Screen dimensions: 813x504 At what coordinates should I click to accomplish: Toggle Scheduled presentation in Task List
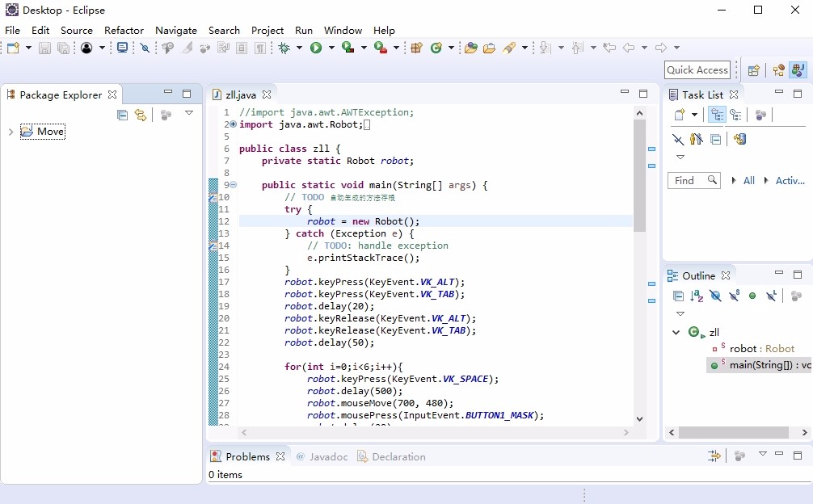735,115
